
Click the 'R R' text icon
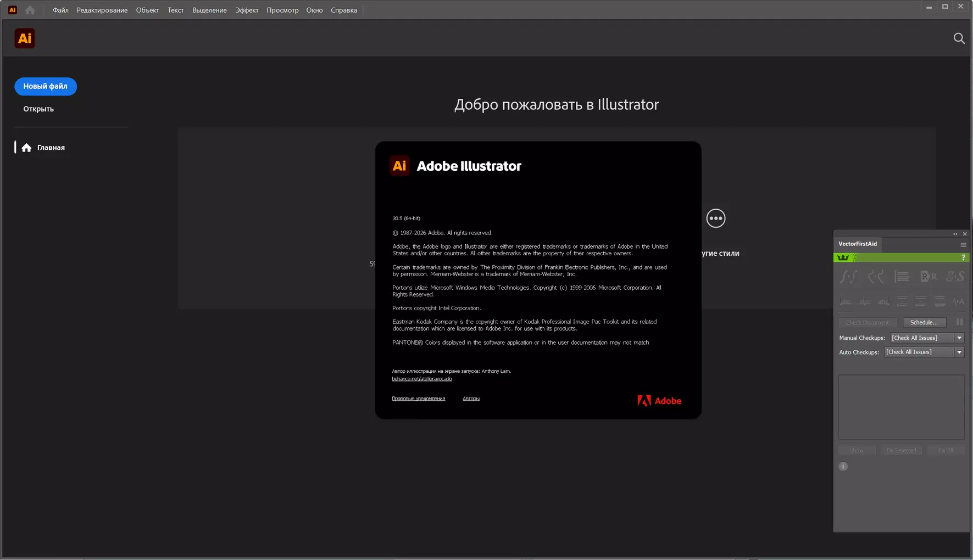(x=928, y=277)
